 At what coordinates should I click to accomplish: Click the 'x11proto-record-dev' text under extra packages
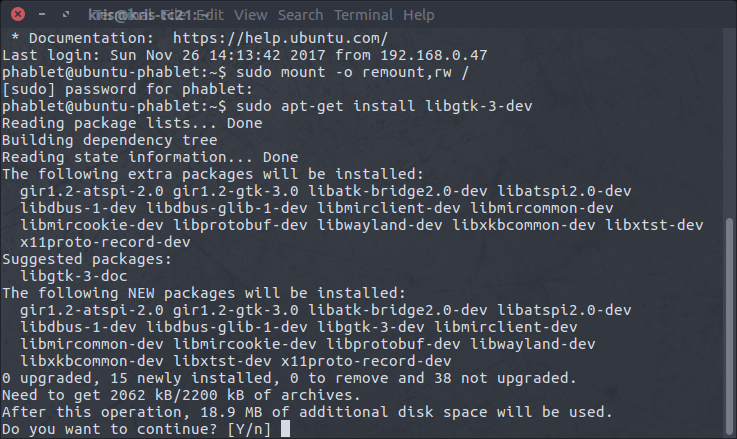click(105, 242)
